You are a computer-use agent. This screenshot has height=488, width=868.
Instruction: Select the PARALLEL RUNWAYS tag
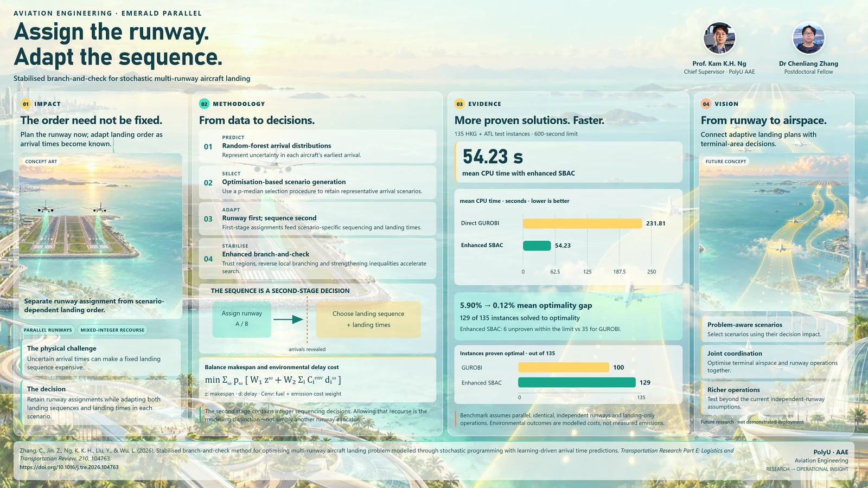pos(48,330)
